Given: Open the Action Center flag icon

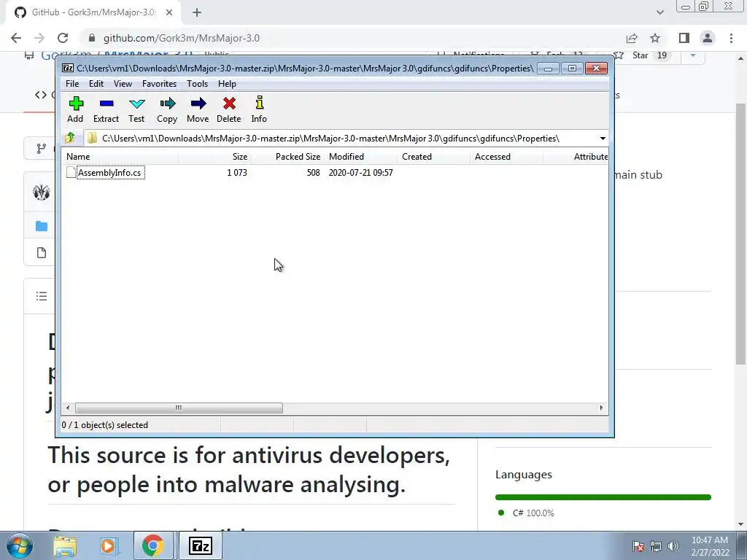Looking at the screenshot, I should [638, 546].
